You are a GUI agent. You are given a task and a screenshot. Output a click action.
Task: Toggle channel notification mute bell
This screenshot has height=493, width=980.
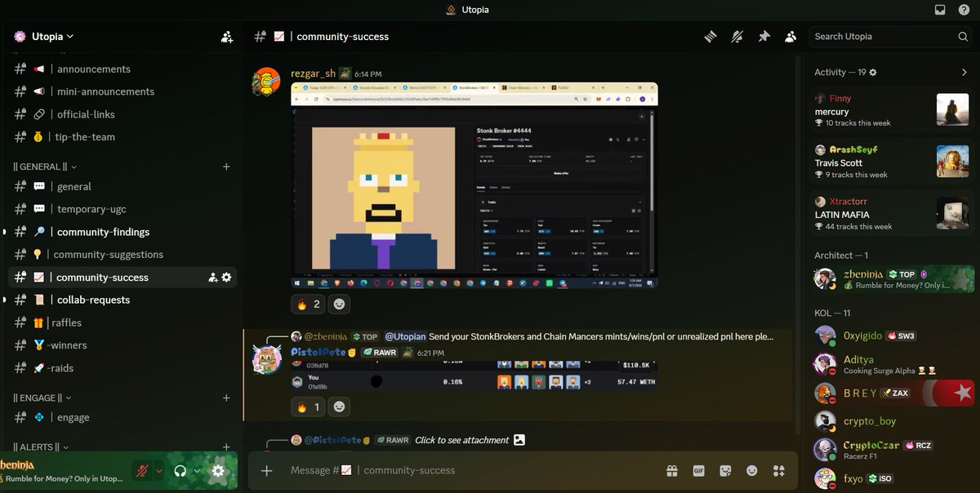pos(737,37)
